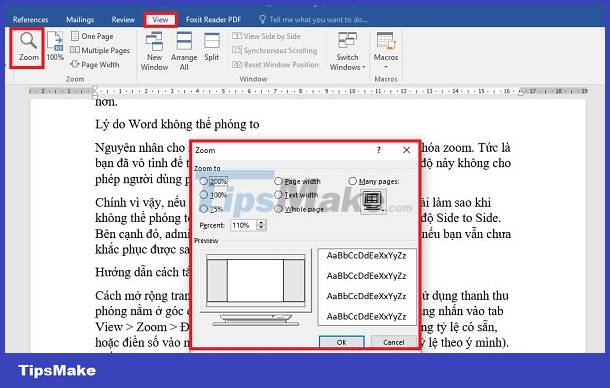Click the heading Lý do Word không thể phóng to
The image size is (610, 388).
coord(177,125)
